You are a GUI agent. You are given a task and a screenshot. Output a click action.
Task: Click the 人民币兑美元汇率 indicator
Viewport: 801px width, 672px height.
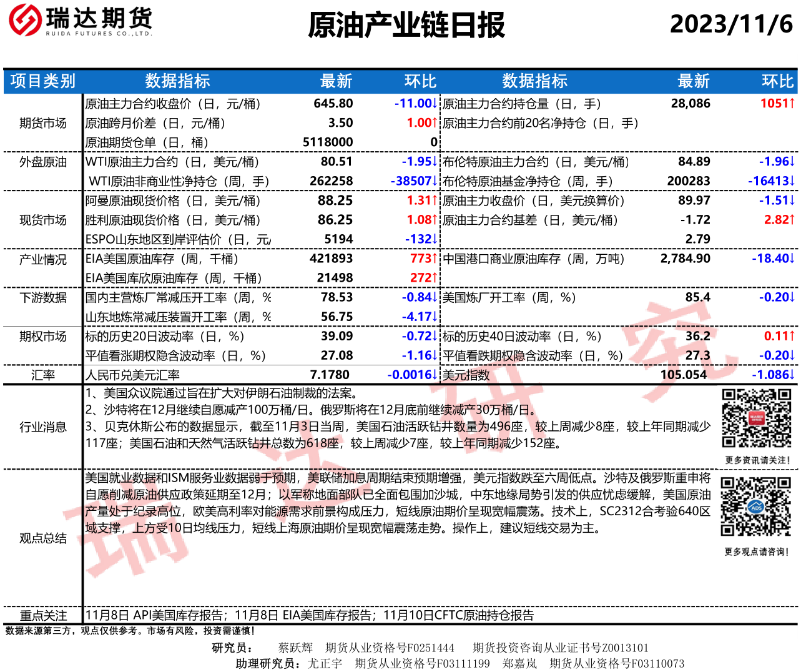[x=132, y=375]
